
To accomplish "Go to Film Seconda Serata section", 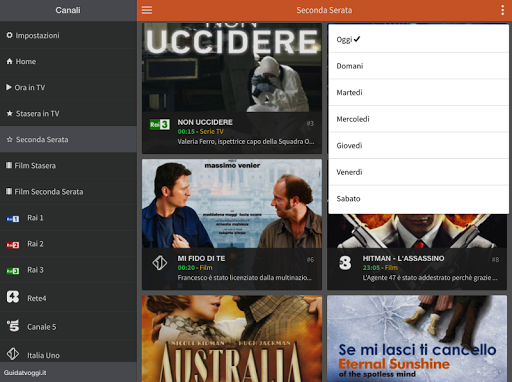I will point(68,191).
